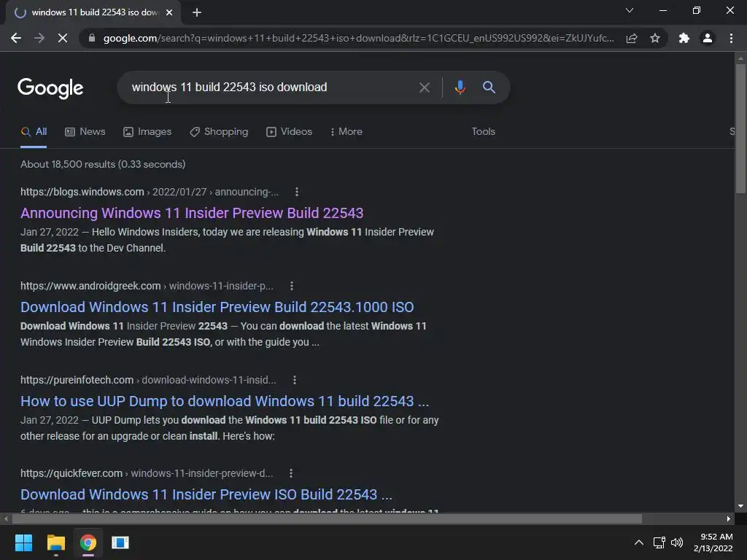
Task: Select the All results tab
Action: (34, 132)
